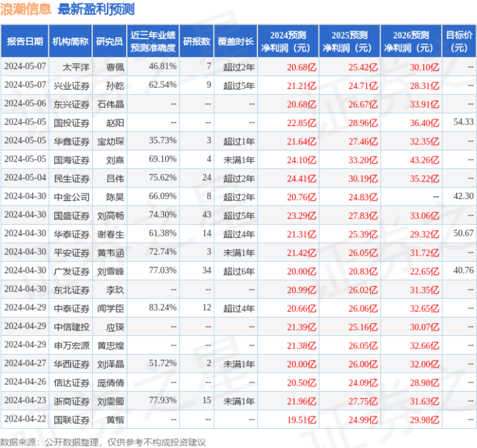Click coverage 超过6年 for 广发证券
This screenshot has width=477, height=448.
point(239,271)
